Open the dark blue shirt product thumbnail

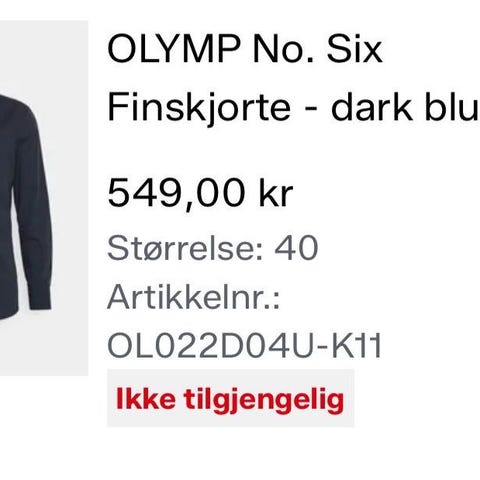click(43, 198)
